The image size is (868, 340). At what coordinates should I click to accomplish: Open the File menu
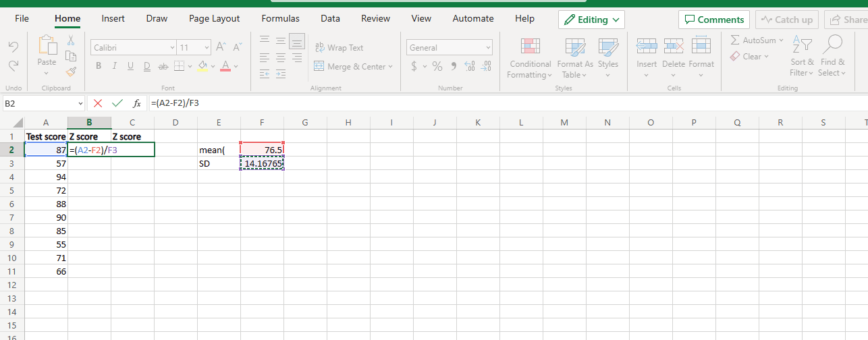point(22,19)
